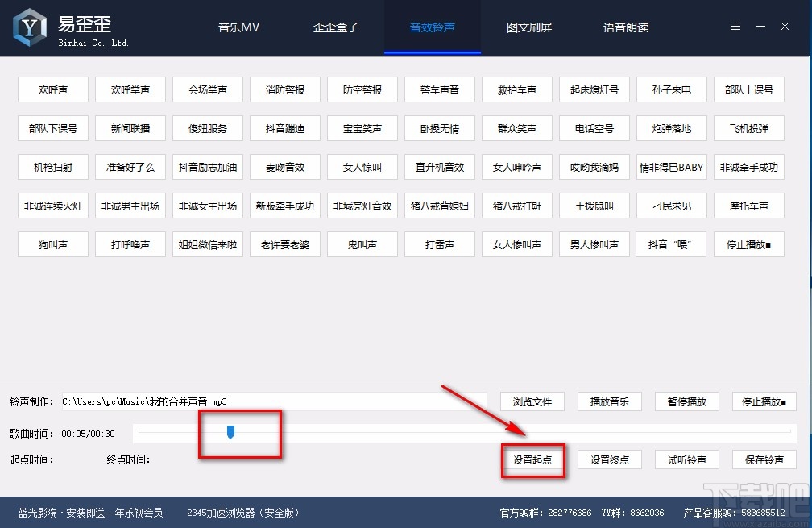This screenshot has width=812, height=528.
Task: Switch to the 音乐MV tab
Action: [x=238, y=27]
